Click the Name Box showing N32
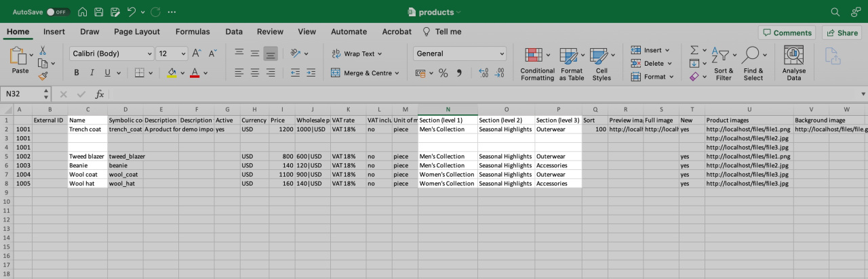Viewport: 868px width, 279px height. (x=26, y=94)
